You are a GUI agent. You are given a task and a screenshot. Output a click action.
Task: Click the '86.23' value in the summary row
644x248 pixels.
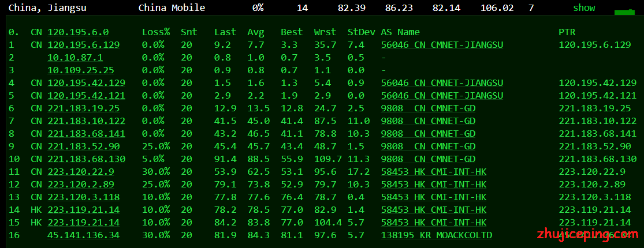pos(399,8)
